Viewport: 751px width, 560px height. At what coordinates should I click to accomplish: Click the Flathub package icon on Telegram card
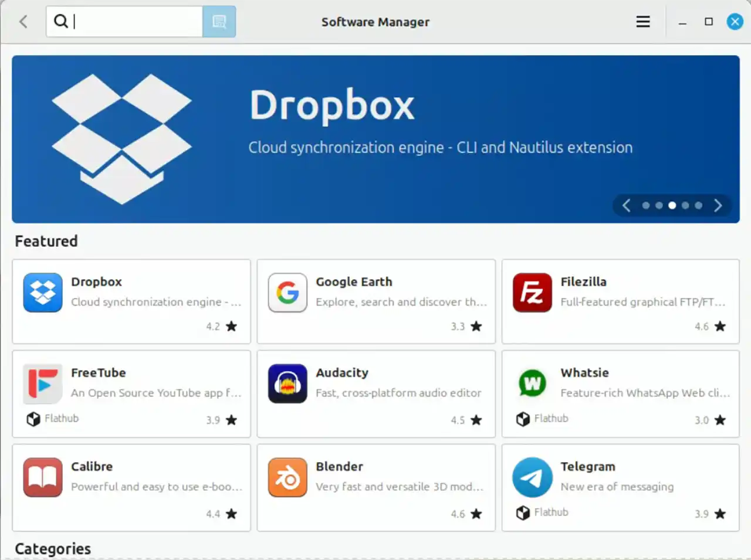(523, 513)
